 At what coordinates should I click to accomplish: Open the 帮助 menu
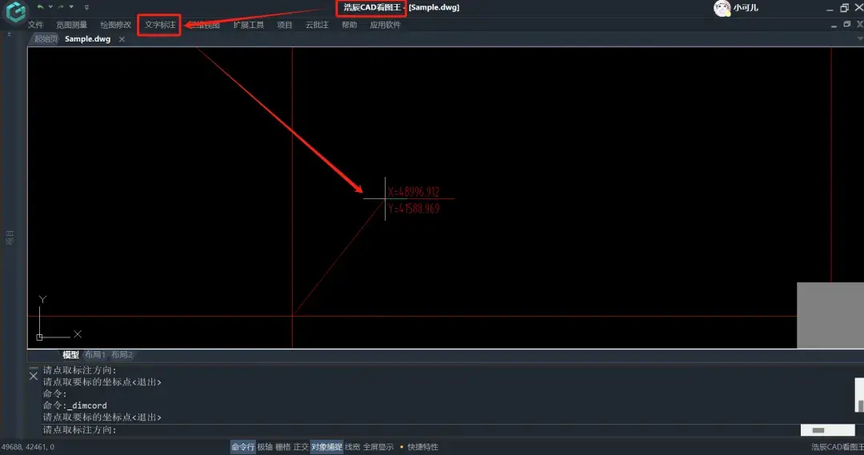349,25
